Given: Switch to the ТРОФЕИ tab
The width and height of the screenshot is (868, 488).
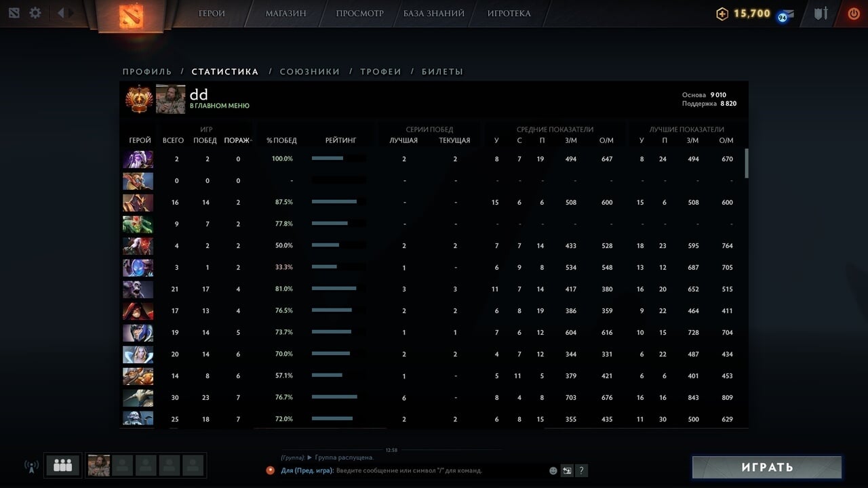Looking at the screenshot, I should [x=380, y=72].
